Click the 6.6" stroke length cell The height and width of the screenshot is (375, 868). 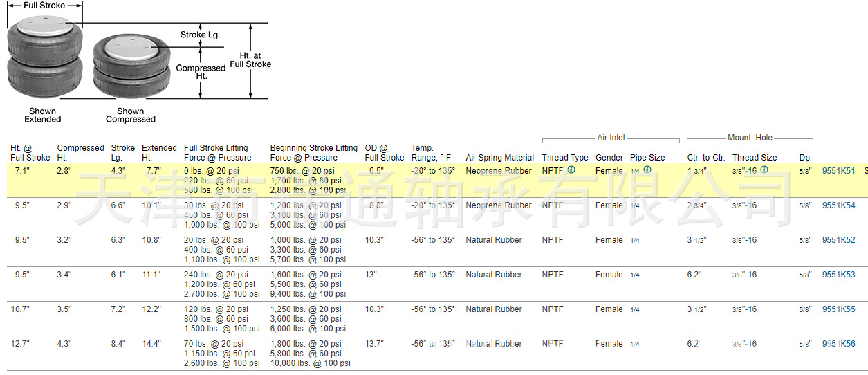(x=118, y=205)
